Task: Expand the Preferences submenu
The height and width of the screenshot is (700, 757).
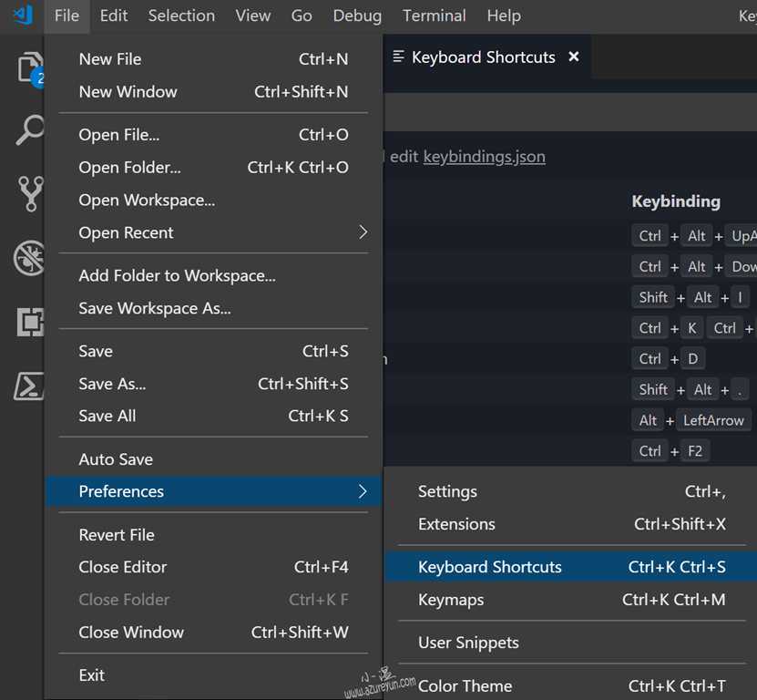Action: pos(213,491)
